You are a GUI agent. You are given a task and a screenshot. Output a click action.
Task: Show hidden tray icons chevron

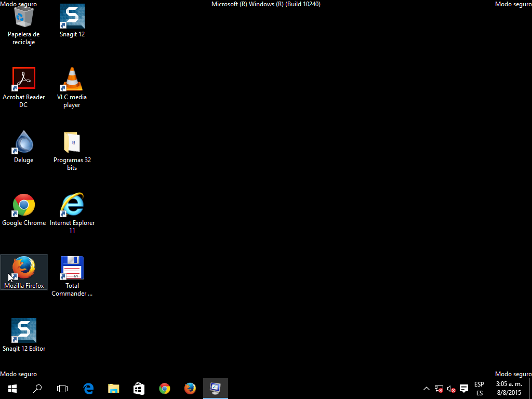click(x=427, y=389)
